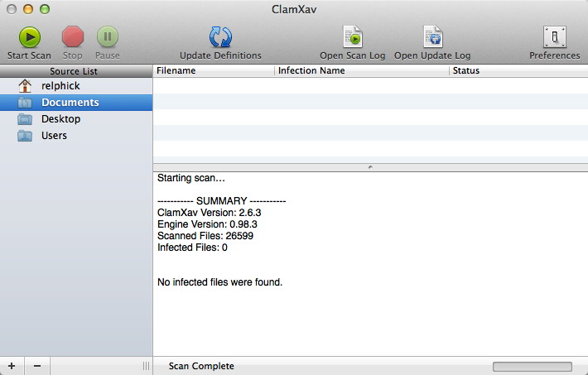Select Desktop folder in Source List
The image size is (588, 375).
click(76, 119)
